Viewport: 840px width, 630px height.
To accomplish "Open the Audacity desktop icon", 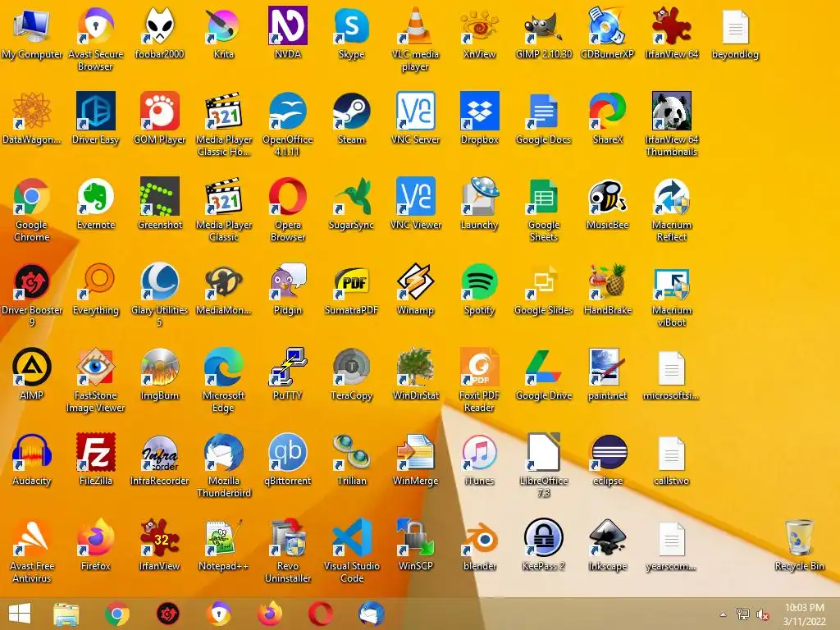I will point(32,452).
